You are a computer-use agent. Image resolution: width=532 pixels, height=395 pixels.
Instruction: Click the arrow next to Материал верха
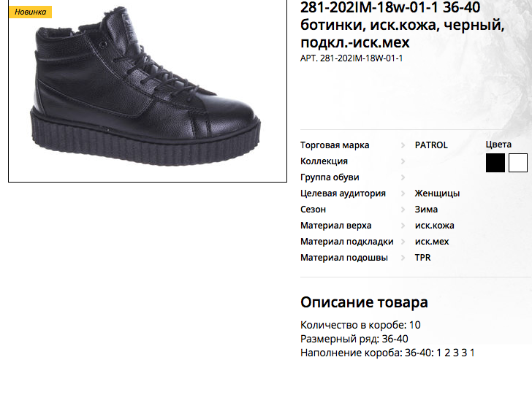tap(403, 226)
